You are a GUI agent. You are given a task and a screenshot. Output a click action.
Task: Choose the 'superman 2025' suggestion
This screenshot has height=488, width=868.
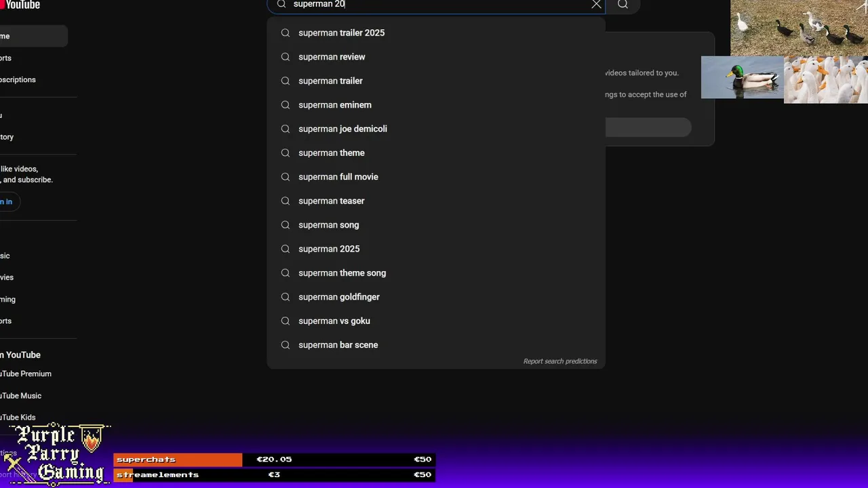[436, 249]
